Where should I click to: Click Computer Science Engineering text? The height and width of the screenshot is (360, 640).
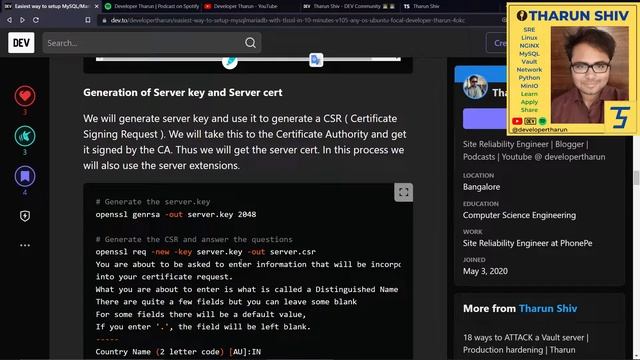point(519,215)
